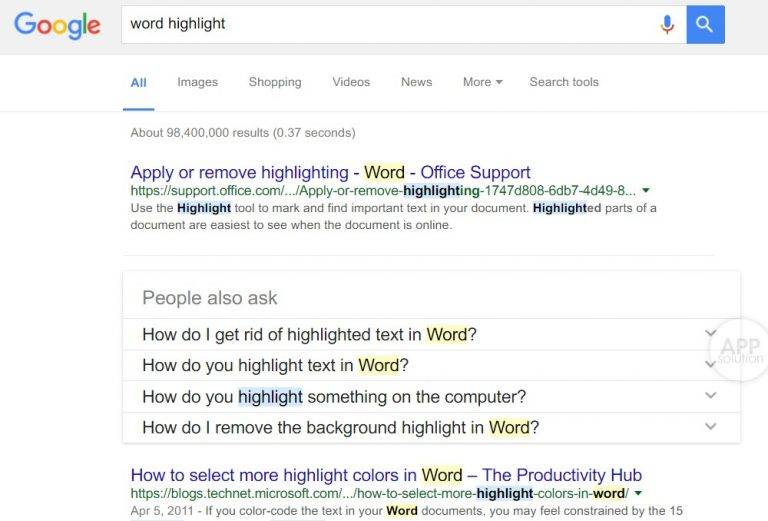
Task: Click the Google logo
Action: pos(57,25)
